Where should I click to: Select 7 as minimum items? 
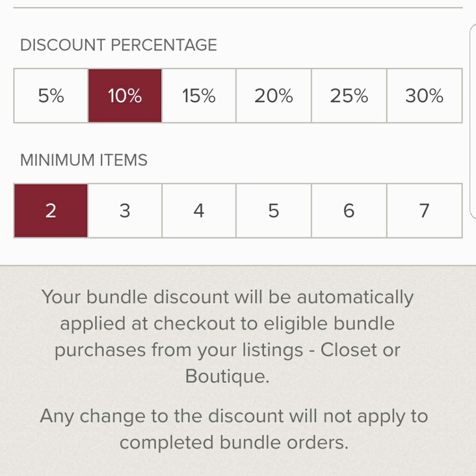click(424, 210)
